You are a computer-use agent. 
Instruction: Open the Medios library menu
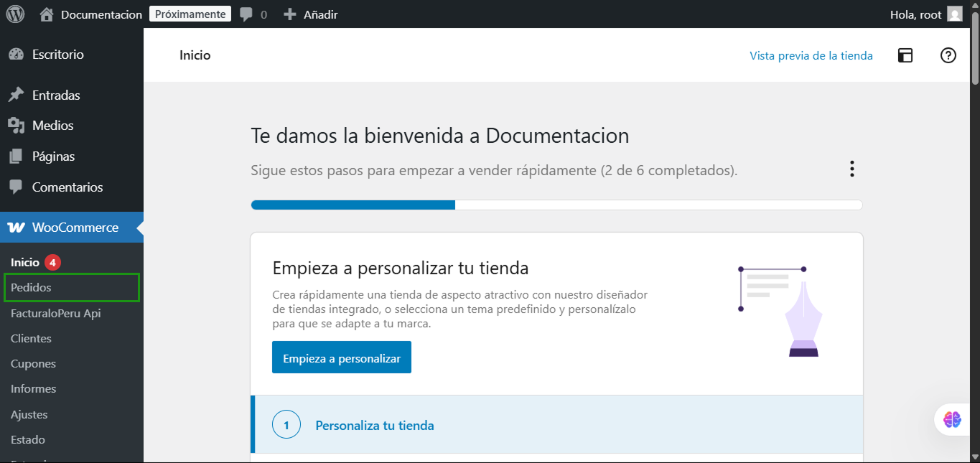tap(52, 126)
